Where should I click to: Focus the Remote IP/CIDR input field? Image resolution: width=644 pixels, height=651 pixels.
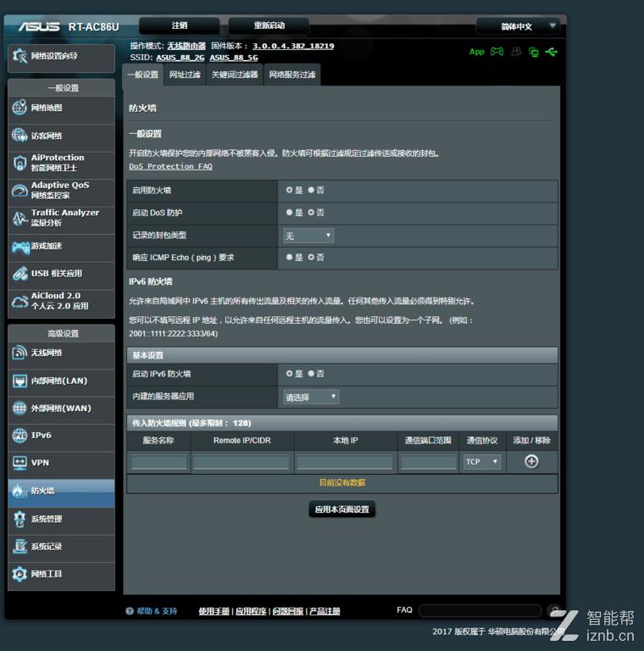pos(241,462)
